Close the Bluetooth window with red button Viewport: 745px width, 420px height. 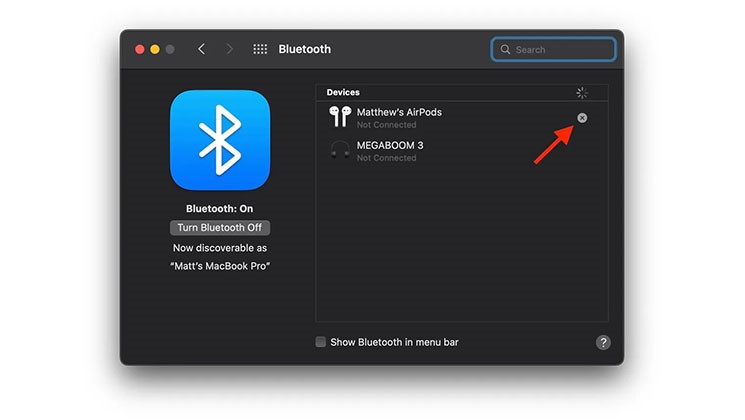tap(140, 49)
